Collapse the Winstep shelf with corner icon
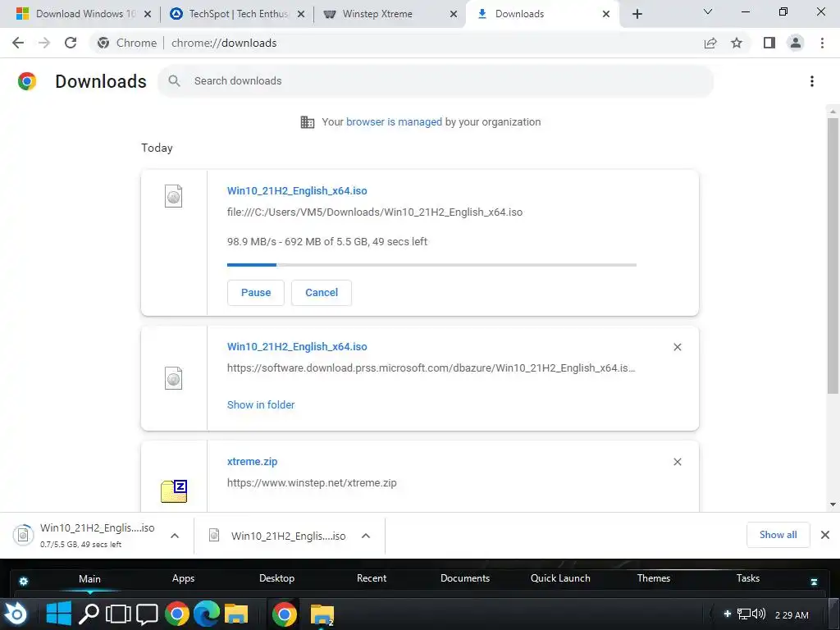 point(815,582)
